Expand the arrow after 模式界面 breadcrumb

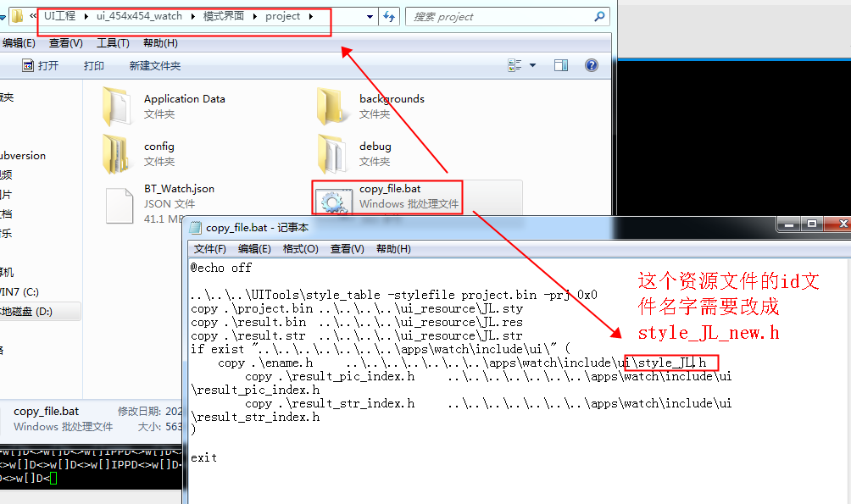click(x=254, y=16)
